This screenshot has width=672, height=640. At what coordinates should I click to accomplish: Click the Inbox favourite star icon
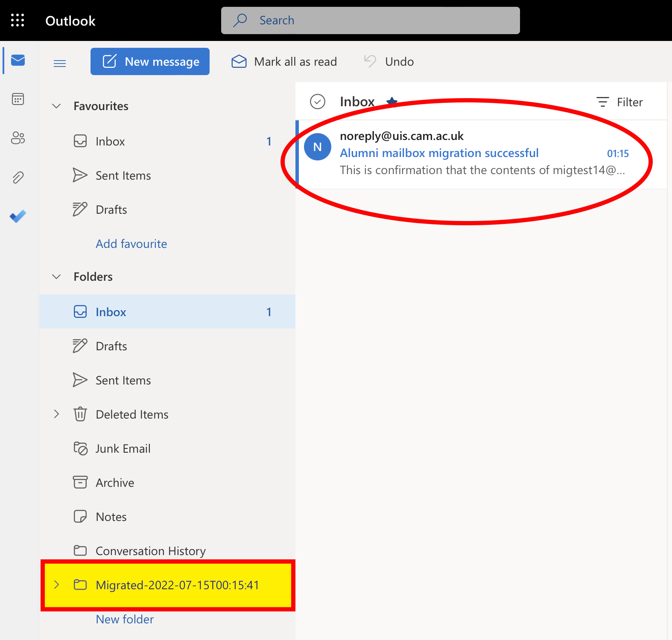click(x=392, y=102)
